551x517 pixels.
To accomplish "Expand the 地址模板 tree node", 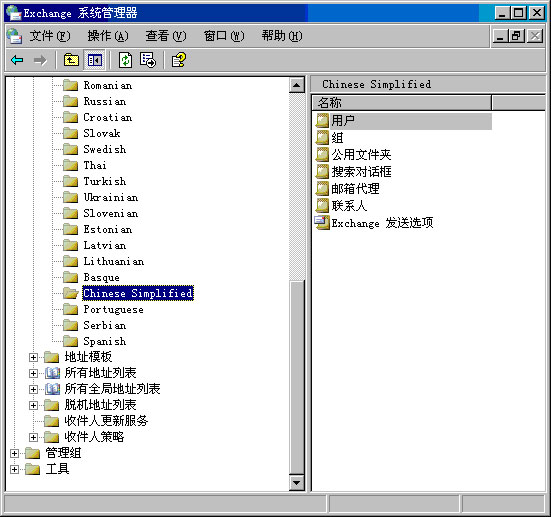I will click(33, 357).
